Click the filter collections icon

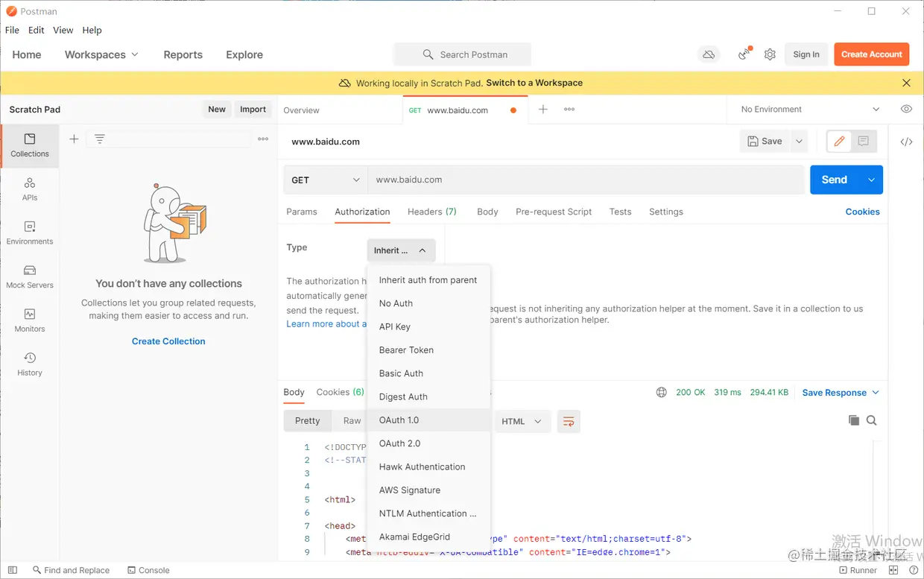coord(99,139)
